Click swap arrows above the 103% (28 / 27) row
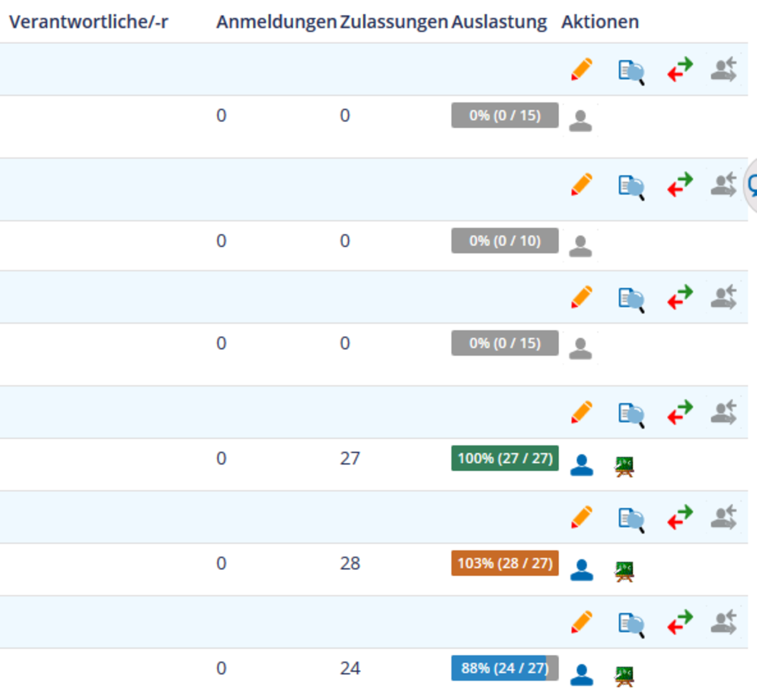This screenshot has height=700, width=757. [680, 517]
